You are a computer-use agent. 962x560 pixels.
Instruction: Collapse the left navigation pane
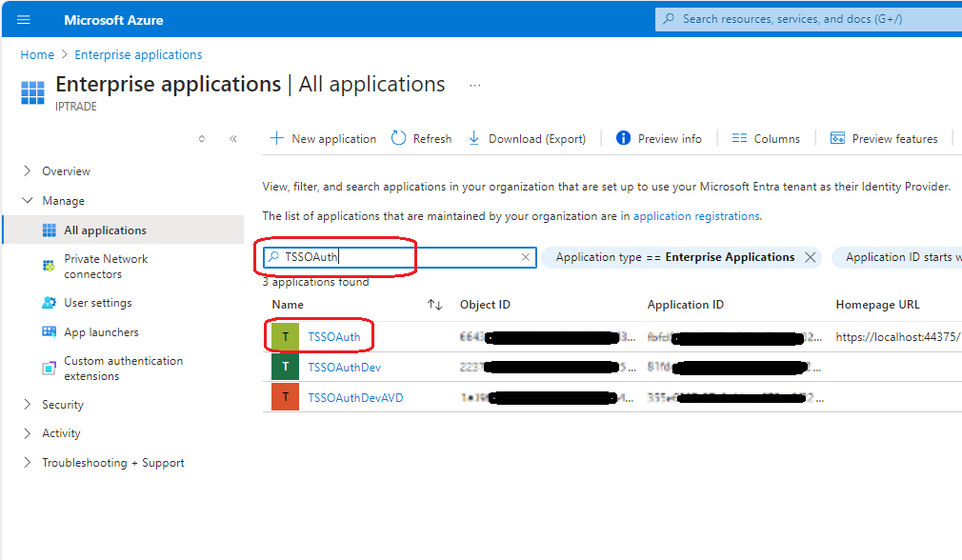tap(233, 139)
